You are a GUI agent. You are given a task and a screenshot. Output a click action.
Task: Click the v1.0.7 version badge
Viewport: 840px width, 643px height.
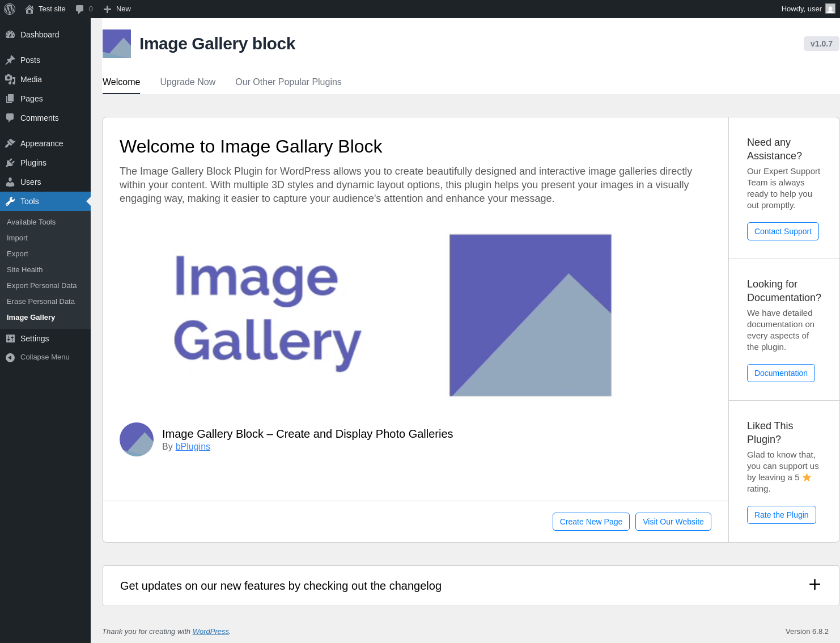pyautogui.click(x=821, y=44)
